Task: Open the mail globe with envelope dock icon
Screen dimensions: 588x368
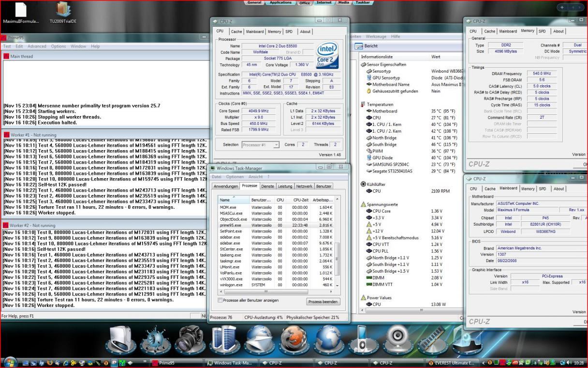Action: [x=260, y=339]
